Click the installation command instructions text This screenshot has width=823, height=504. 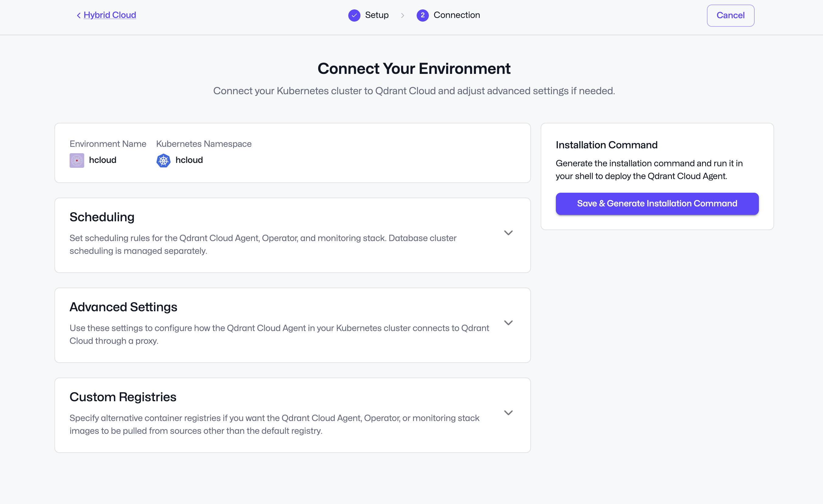pos(649,170)
